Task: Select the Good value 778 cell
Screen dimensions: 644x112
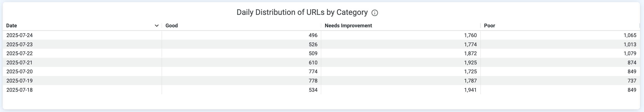Action: pyautogui.click(x=313, y=81)
